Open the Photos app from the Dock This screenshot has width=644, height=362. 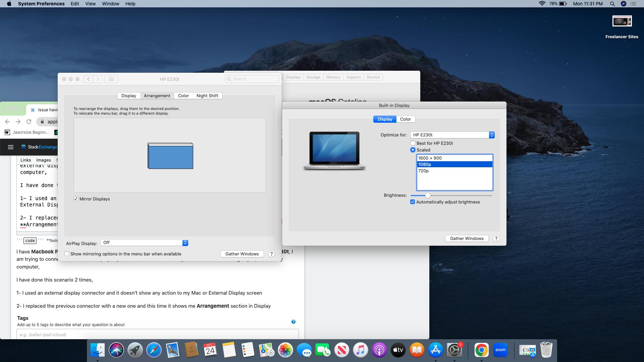point(285,350)
